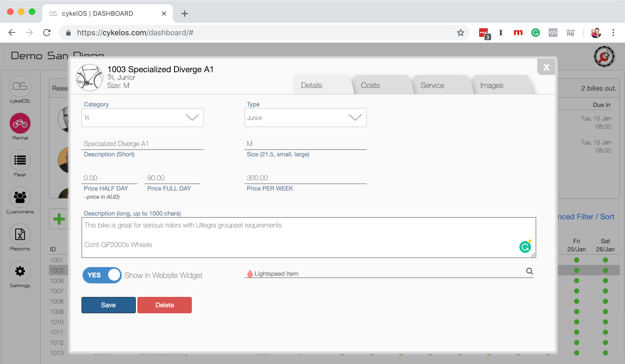The width and height of the screenshot is (625, 364).
Task: Click the site lock icon in the address bar
Action: click(68, 33)
